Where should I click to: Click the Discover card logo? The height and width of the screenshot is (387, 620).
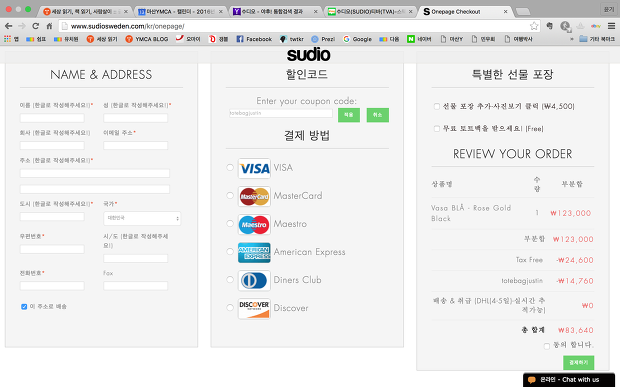click(x=254, y=308)
